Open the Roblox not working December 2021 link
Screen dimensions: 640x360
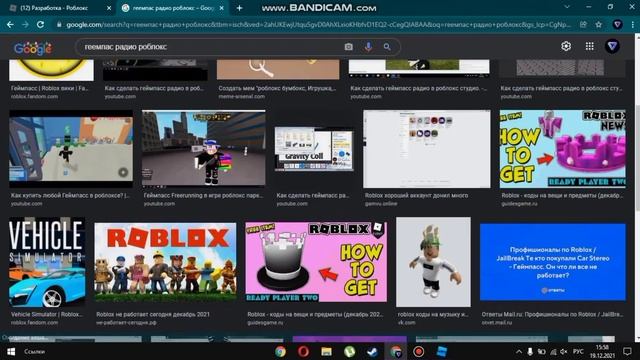pyautogui.click(x=153, y=314)
